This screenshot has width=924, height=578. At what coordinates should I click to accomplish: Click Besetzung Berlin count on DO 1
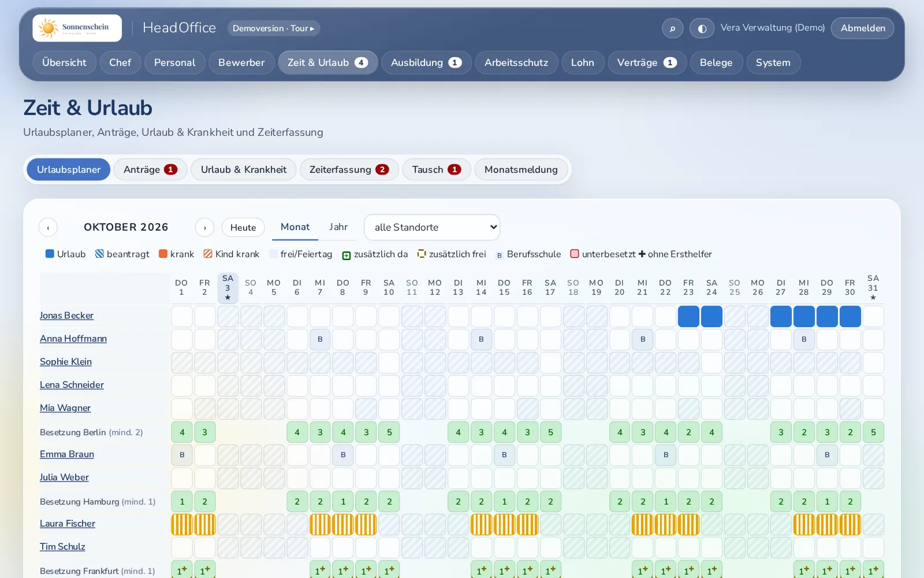coord(182,432)
